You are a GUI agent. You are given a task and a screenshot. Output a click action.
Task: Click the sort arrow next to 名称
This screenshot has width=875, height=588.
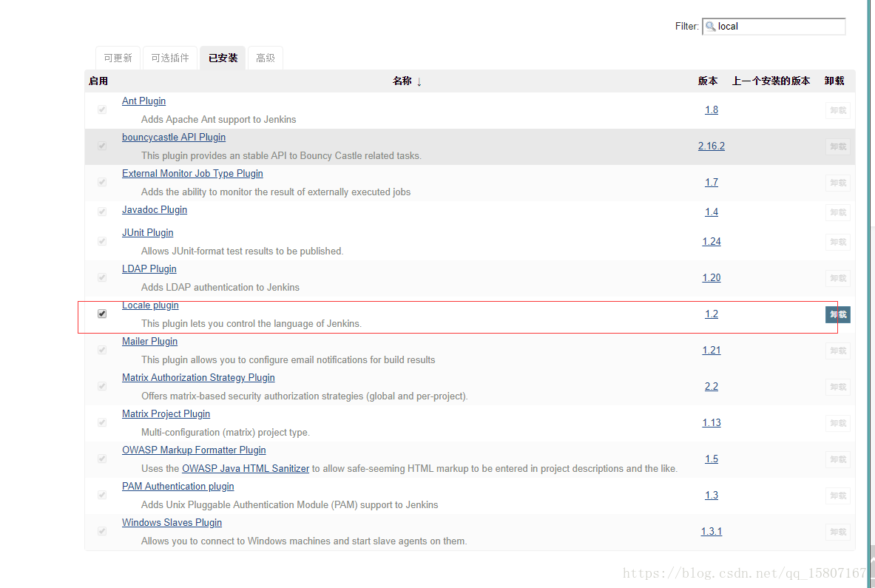click(419, 81)
